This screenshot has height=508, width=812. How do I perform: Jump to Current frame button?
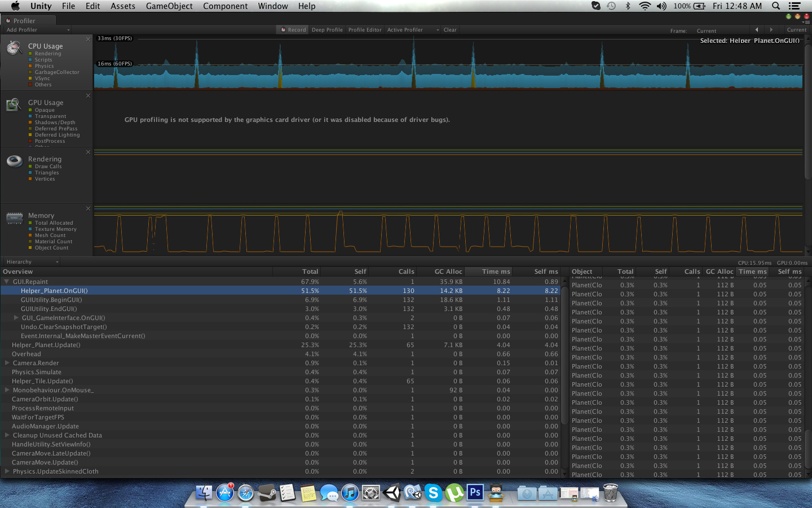[796, 30]
